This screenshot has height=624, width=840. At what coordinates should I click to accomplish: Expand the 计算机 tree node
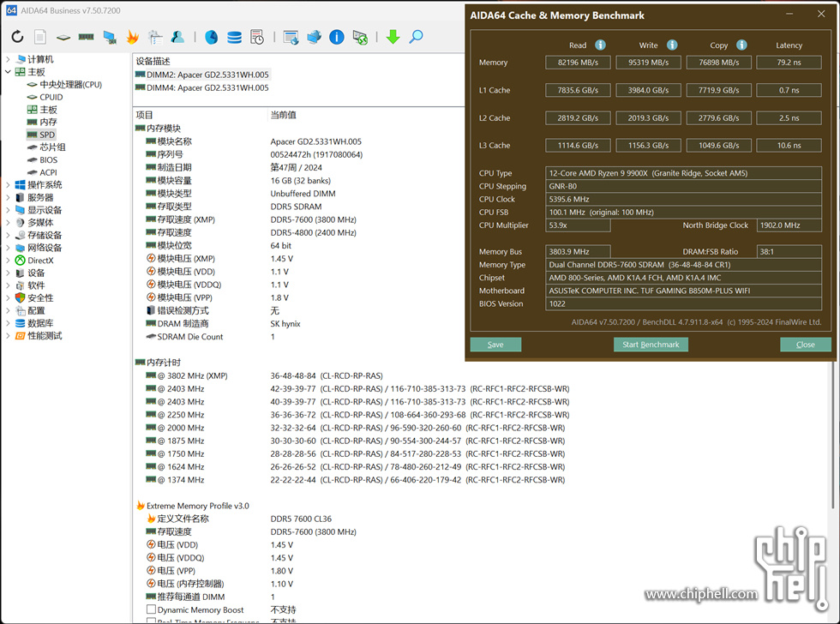(x=8, y=59)
